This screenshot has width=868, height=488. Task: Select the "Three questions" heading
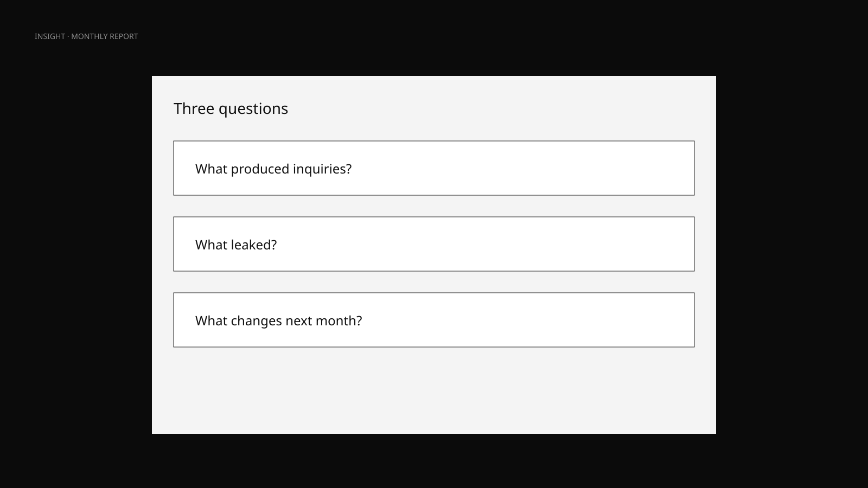[231, 108]
